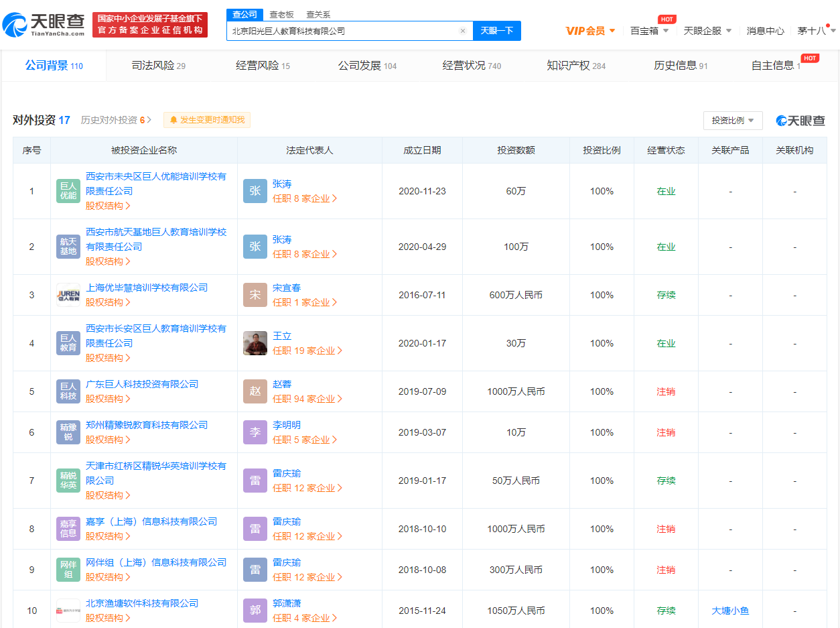Open 消息中心 link
This screenshot has width=840, height=628.
click(765, 31)
